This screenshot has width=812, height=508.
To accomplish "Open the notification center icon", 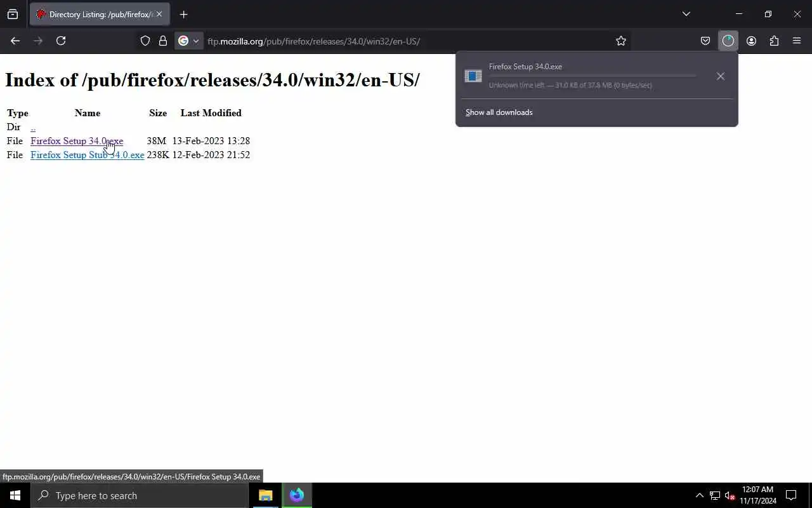I will (791, 495).
